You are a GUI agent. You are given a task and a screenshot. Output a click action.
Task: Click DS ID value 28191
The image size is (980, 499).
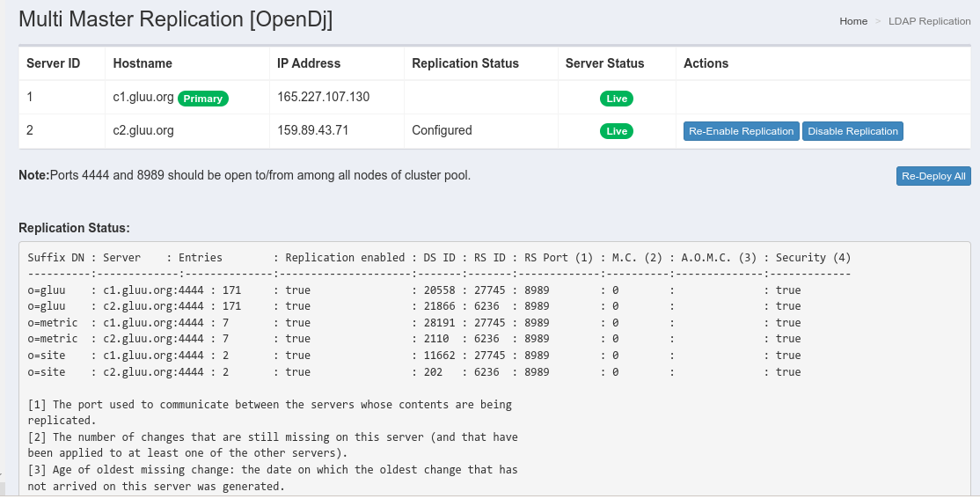coord(439,323)
